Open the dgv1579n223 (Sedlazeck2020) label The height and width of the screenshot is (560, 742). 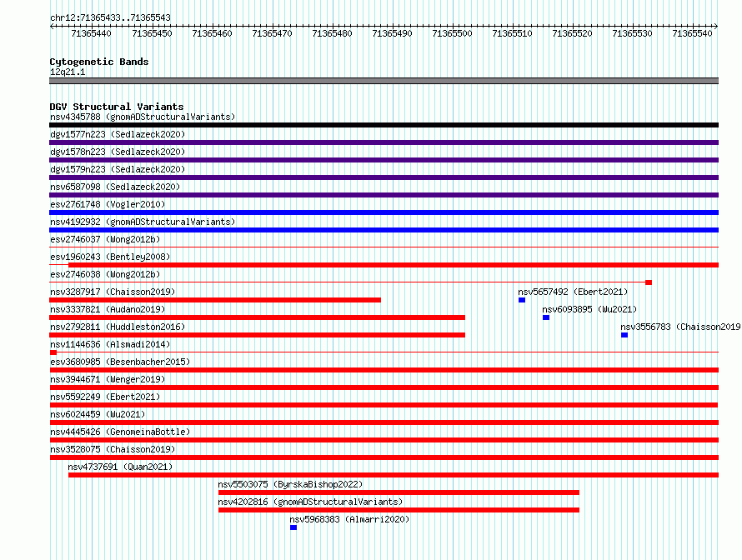(x=118, y=169)
